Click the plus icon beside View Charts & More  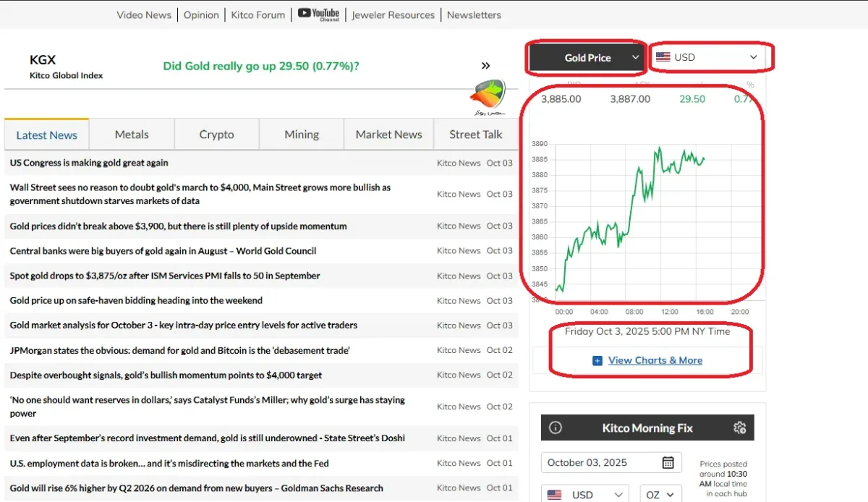[x=597, y=360]
